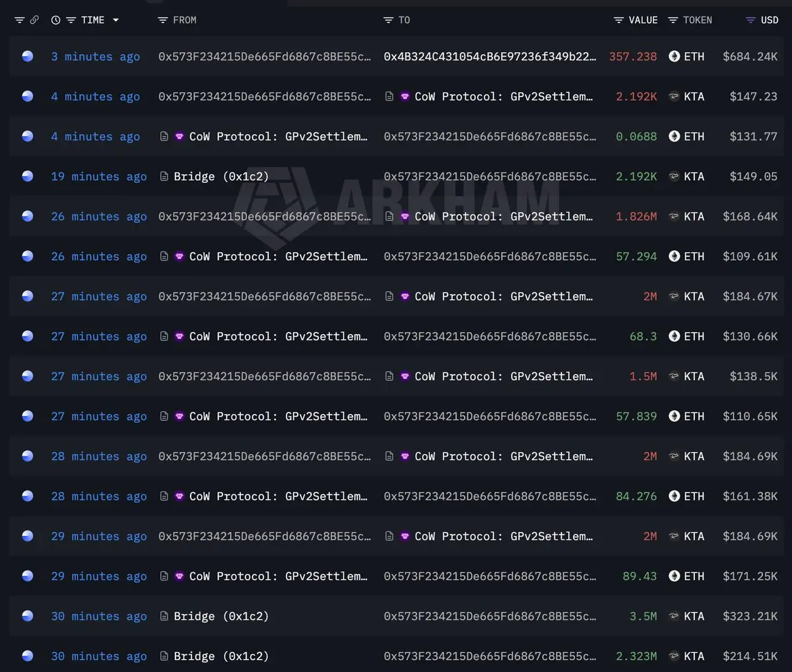Screen dimensions: 792x672
Task: Click the 2.323M KTA value
Action: point(636,656)
